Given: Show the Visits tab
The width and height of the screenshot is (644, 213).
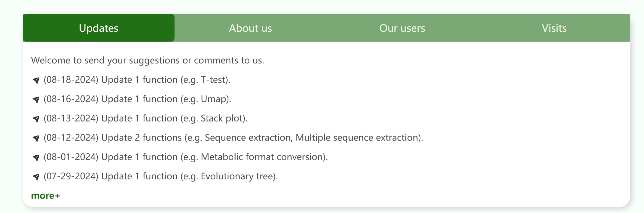Looking at the screenshot, I should pyautogui.click(x=554, y=28).
